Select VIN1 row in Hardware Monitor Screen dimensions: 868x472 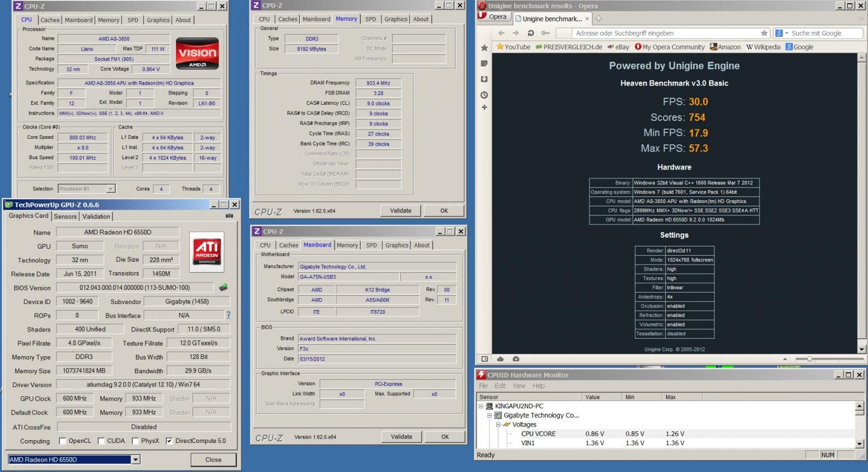pyautogui.click(x=666, y=443)
